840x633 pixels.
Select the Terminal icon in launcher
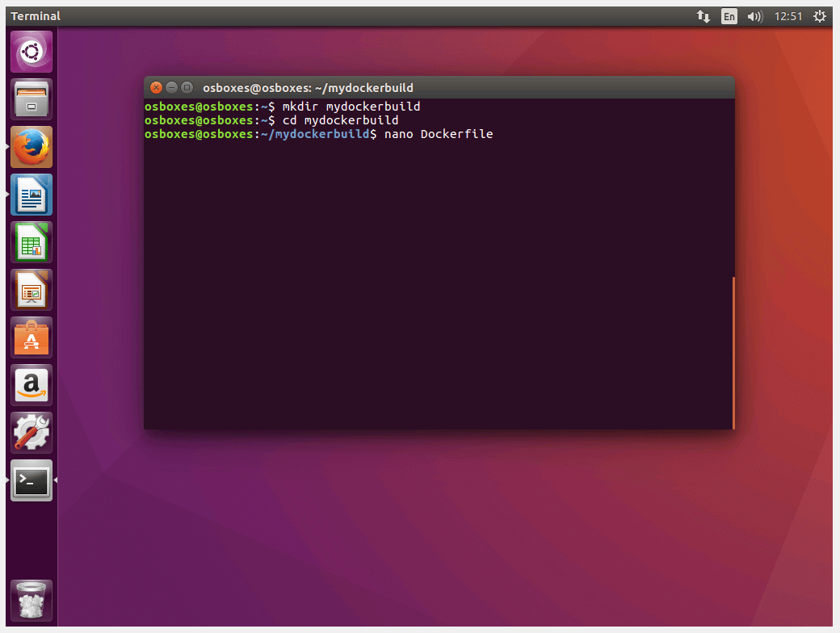pyautogui.click(x=31, y=480)
